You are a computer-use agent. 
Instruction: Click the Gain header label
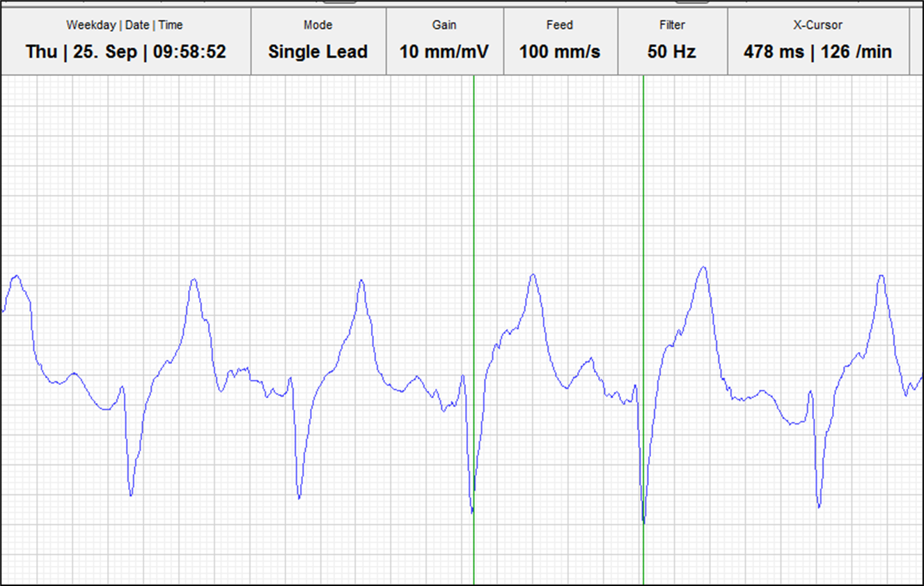444,25
